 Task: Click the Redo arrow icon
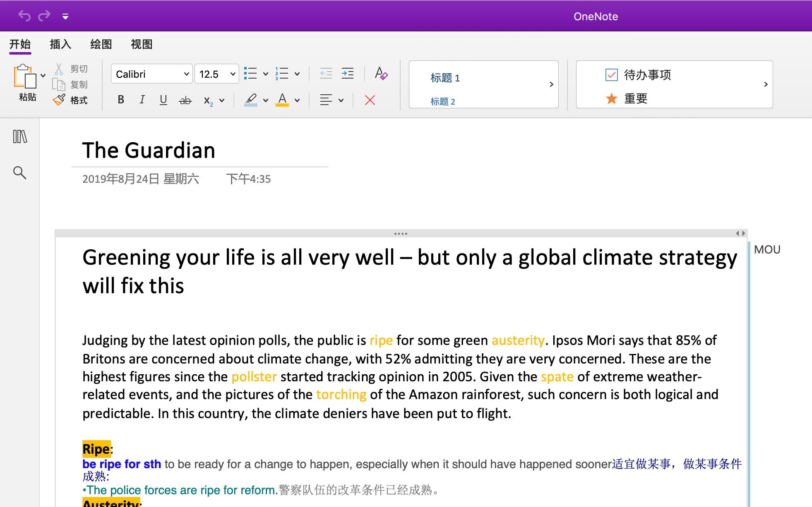44,16
